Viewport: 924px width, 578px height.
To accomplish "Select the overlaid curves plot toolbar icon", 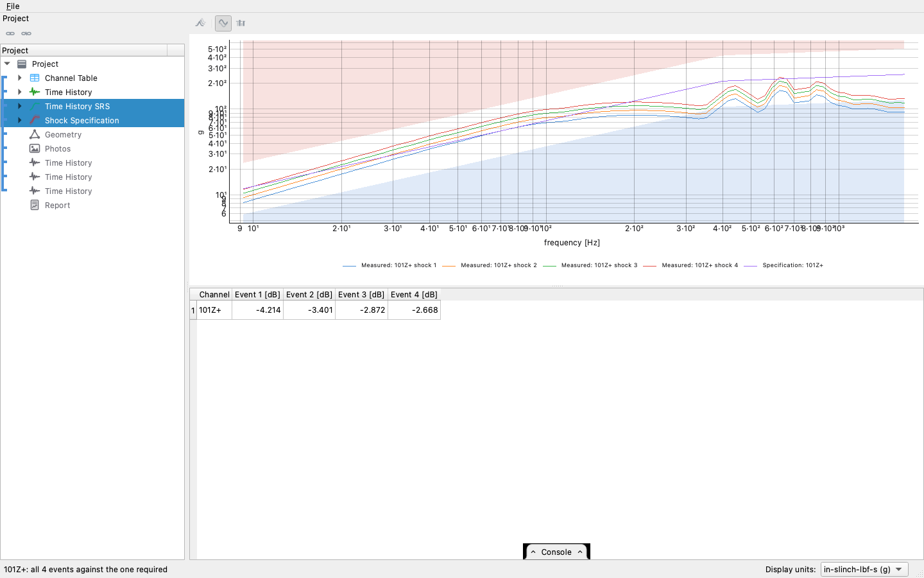I will (x=201, y=23).
